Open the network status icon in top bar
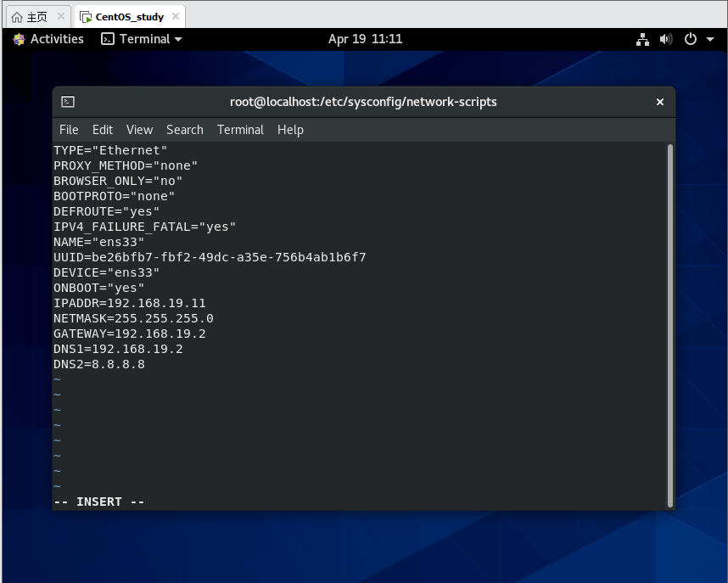Screen dimensions: 728x583 [x=642, y=39]
